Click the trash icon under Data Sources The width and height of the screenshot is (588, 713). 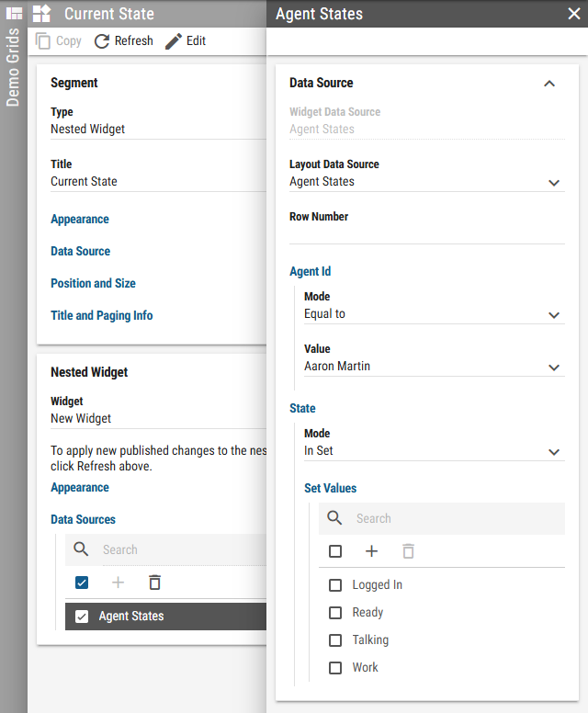pyautogui.click(x=154, y=583)
